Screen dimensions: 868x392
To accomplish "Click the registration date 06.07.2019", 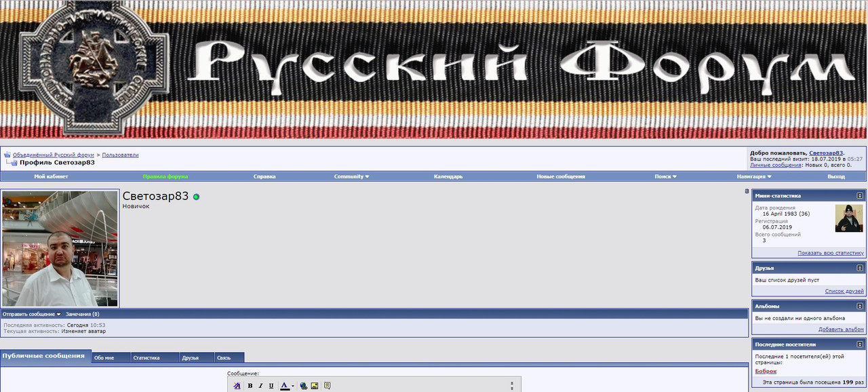I will click(777, 227).
